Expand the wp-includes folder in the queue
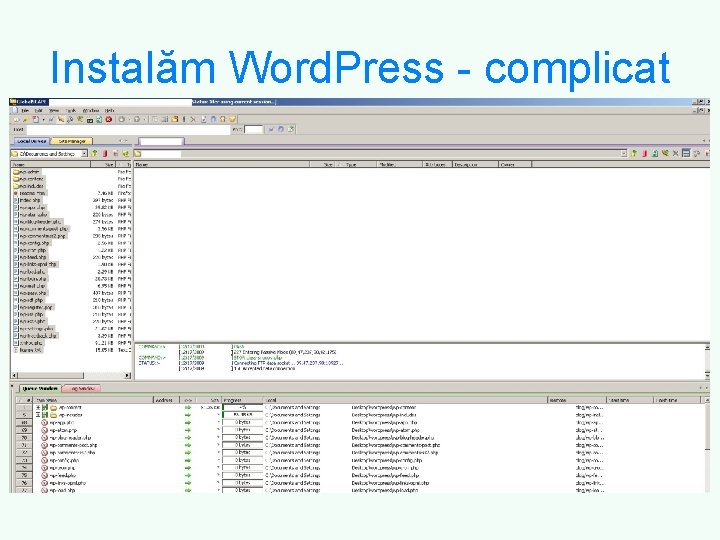The image size is (720, 540). [x=39, y=415]
